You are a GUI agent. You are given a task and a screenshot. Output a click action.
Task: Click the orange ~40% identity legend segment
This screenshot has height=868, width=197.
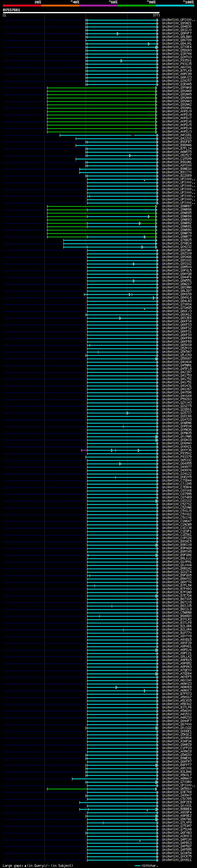(60, 6)
